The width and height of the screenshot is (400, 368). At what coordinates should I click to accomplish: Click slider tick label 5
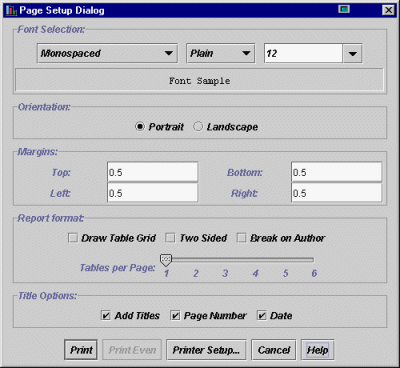click(285, 273)
